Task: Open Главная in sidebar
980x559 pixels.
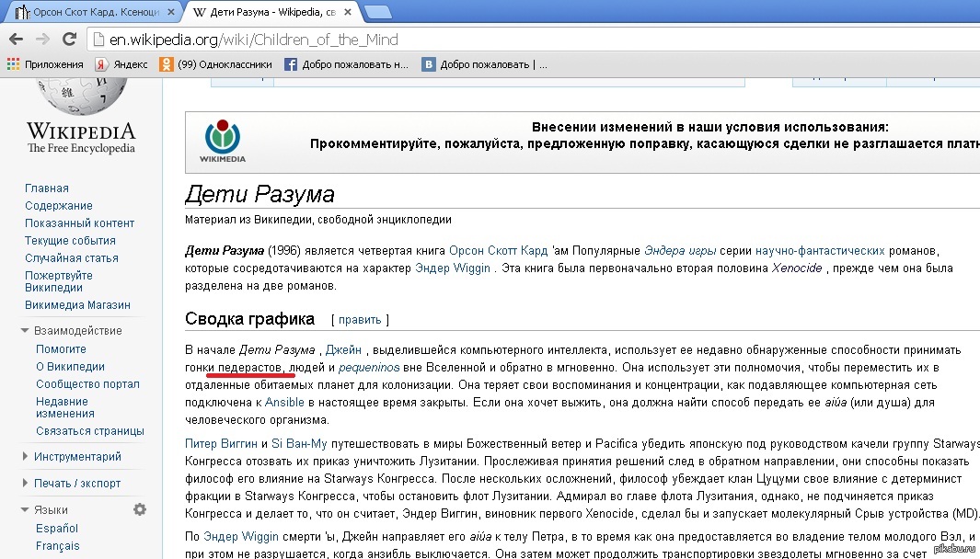Action: [x=47, y=188]
